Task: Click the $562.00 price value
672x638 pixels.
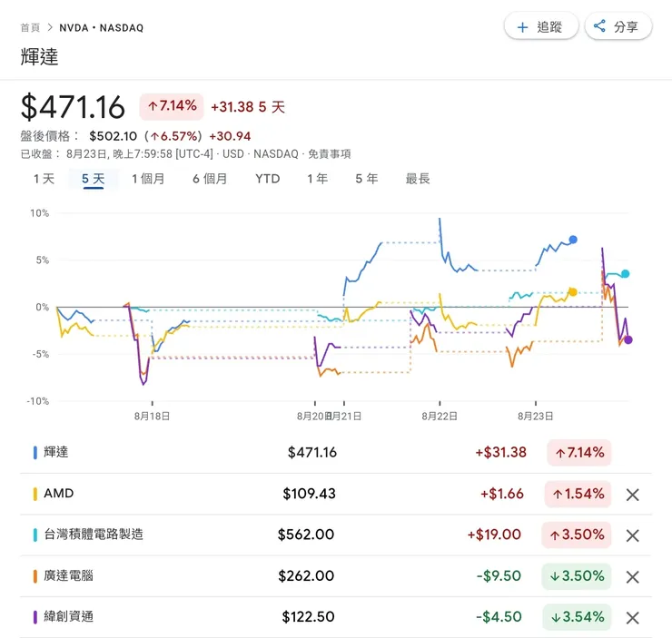Action: click(x=306, y=535)
